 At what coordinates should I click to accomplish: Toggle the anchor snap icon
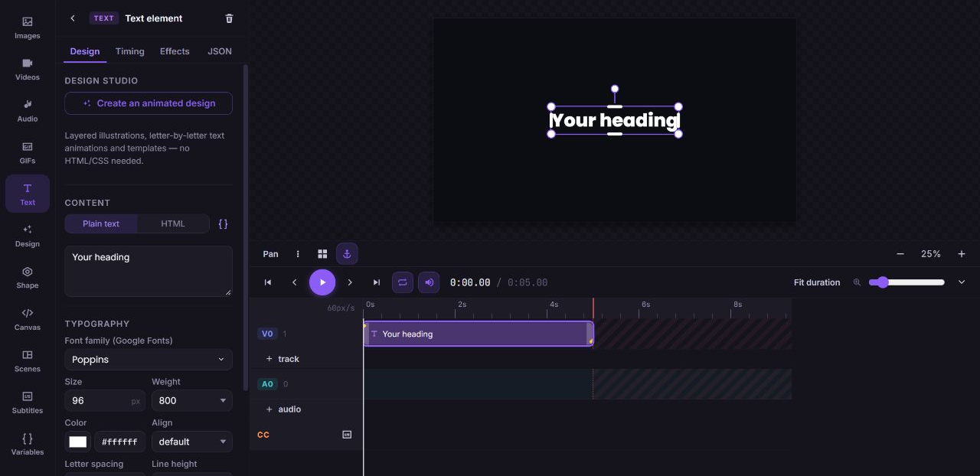pos(347,254)
